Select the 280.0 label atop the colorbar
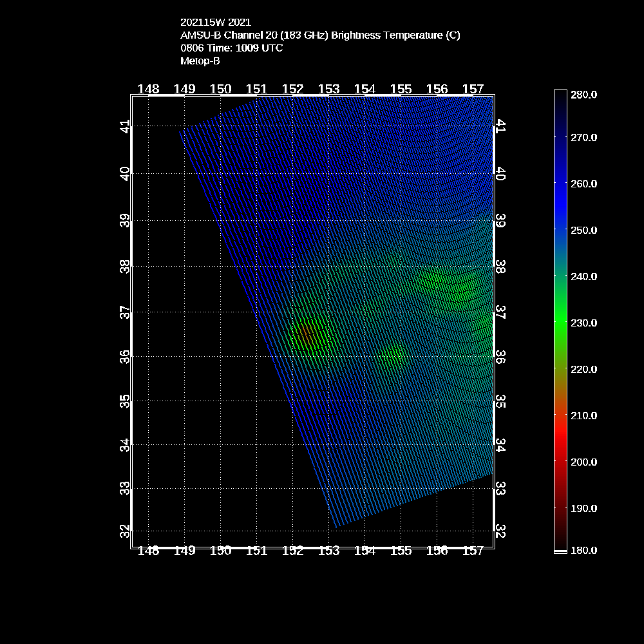The image size is (644, 644). pos(584,95)
